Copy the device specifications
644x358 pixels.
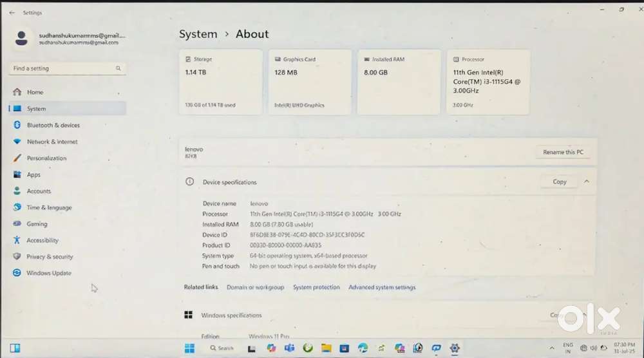[x=559, y=182]
